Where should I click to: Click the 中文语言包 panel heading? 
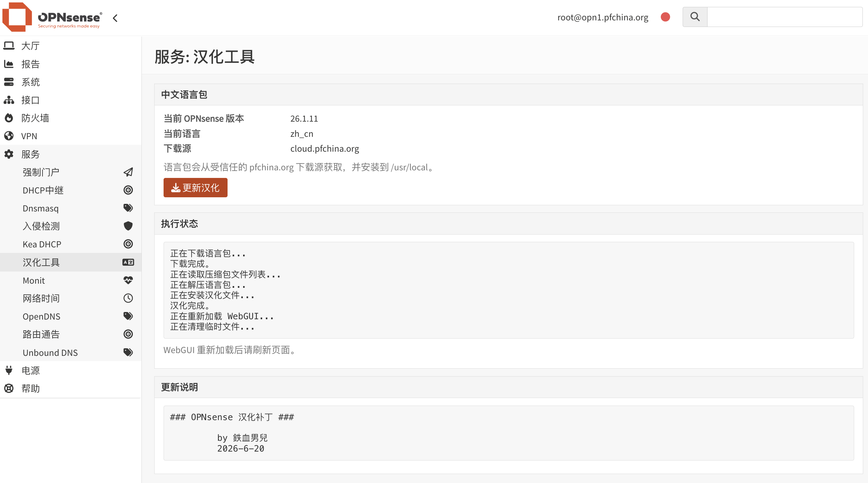pos(184,95)
